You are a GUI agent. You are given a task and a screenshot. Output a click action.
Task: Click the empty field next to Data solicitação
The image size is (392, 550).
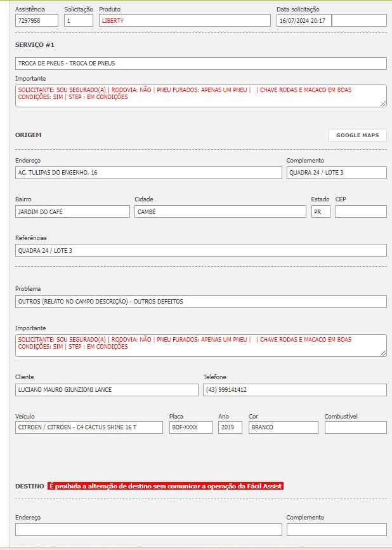tap(359, 21)
